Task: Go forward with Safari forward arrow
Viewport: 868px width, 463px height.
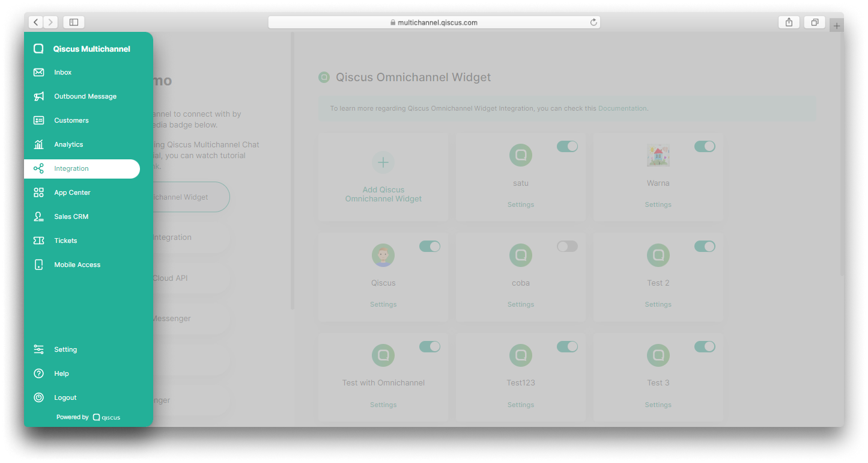Action: point(51,22)
